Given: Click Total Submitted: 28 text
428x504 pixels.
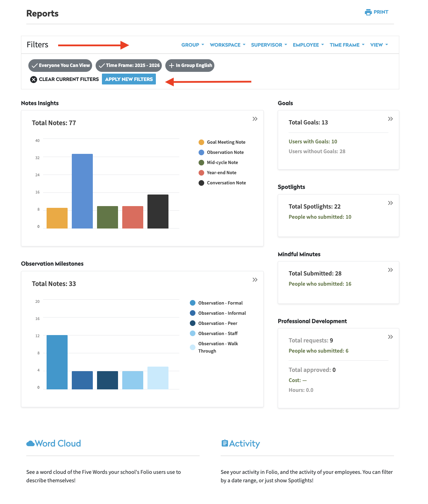Looking at the screenshot, I should [315, 273].
